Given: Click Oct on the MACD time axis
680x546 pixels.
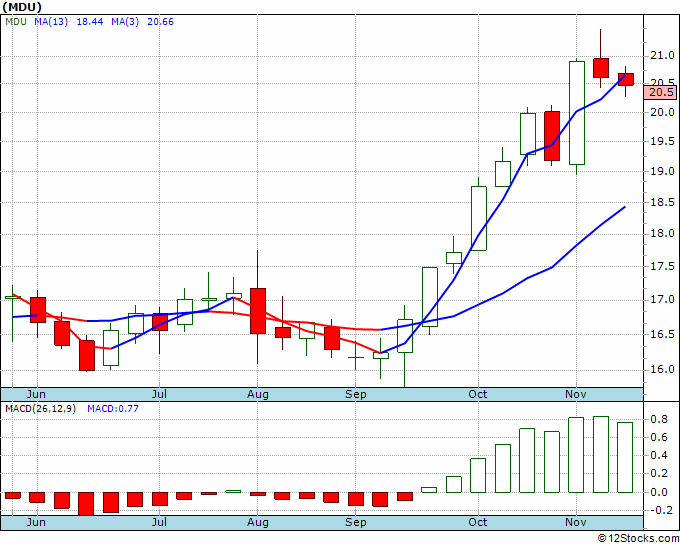Looking at the screenshot, I should (x=477, y=522).
